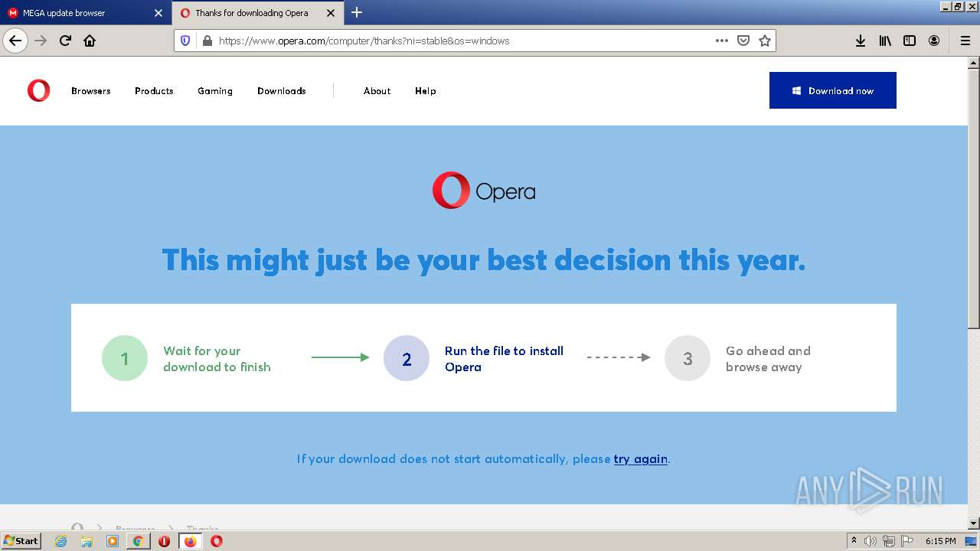Click the Wait for your download to finish text
The height and width of the screenshot is (551, 980).
point(217,359)
